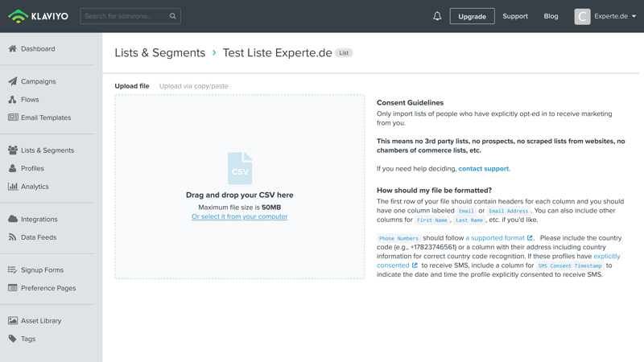Click the Klaviyo logo
The width and height of the screenshot is (644, 362).
click(39, 16)
